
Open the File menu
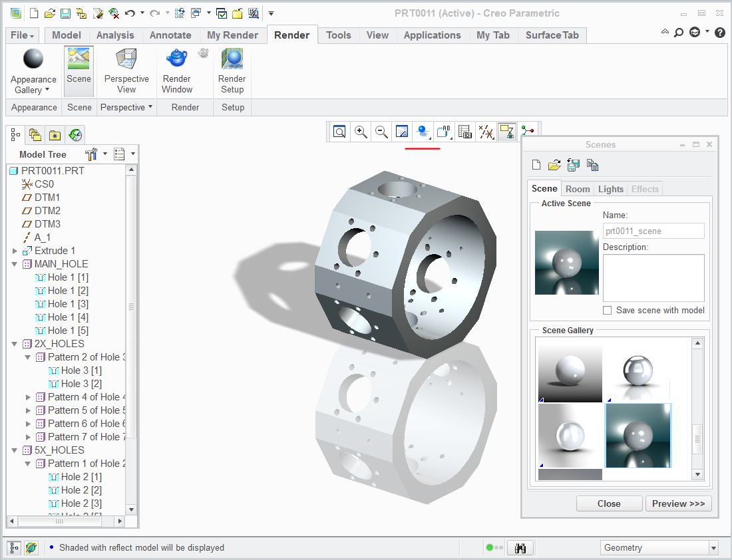tap(22, 35)
